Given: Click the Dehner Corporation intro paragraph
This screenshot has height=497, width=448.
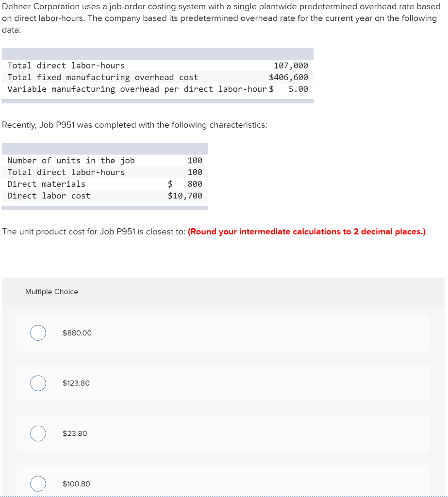Looking at the screenshot, I should pyautogui.click(x=221, y=18).
